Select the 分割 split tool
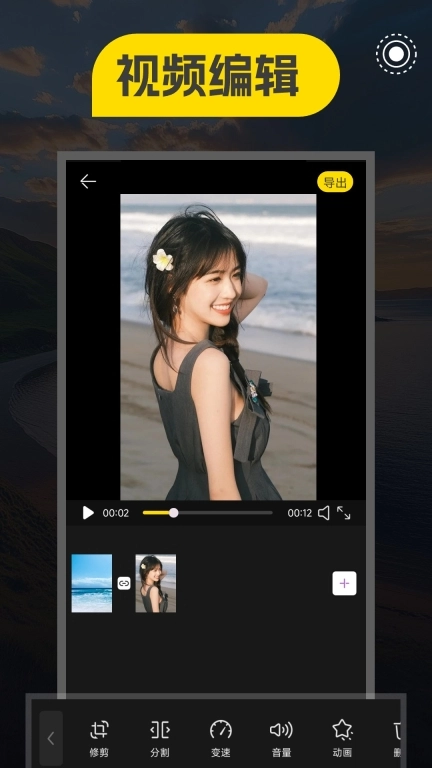Viewport: 432px width, 768px height. point(160,739)
